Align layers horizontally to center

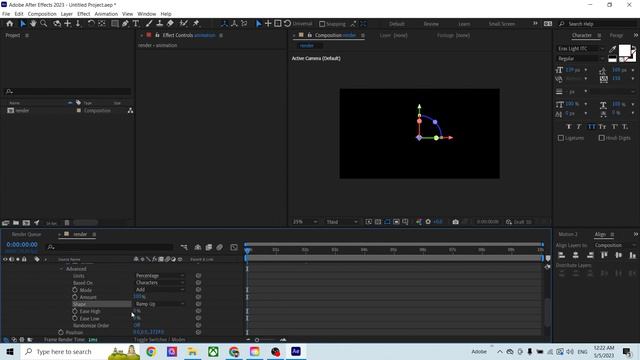coord(576,255)
